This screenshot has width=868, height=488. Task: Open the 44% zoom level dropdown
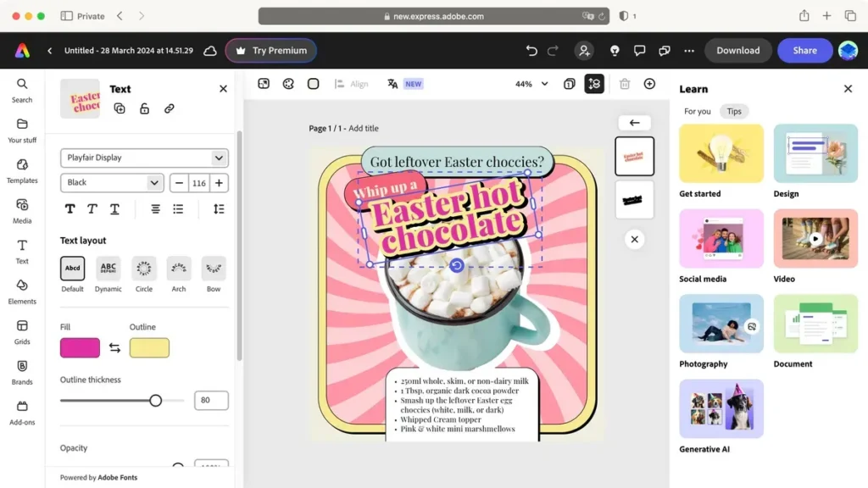[531, 84]
